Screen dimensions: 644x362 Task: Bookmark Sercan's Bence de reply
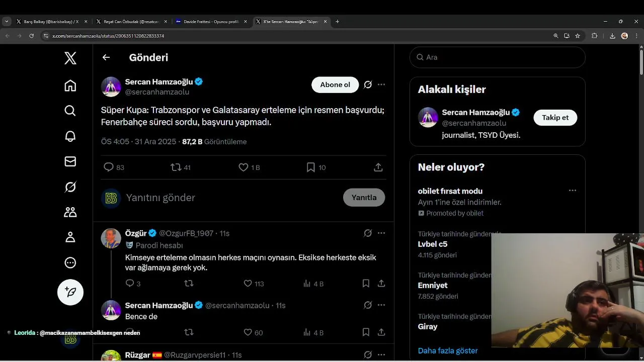point(366,332)
